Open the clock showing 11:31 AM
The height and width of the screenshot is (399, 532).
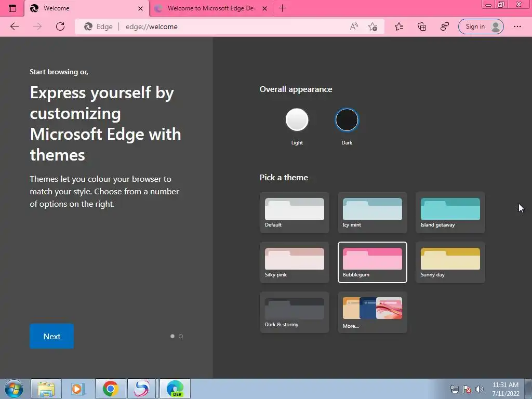(506, 389)
